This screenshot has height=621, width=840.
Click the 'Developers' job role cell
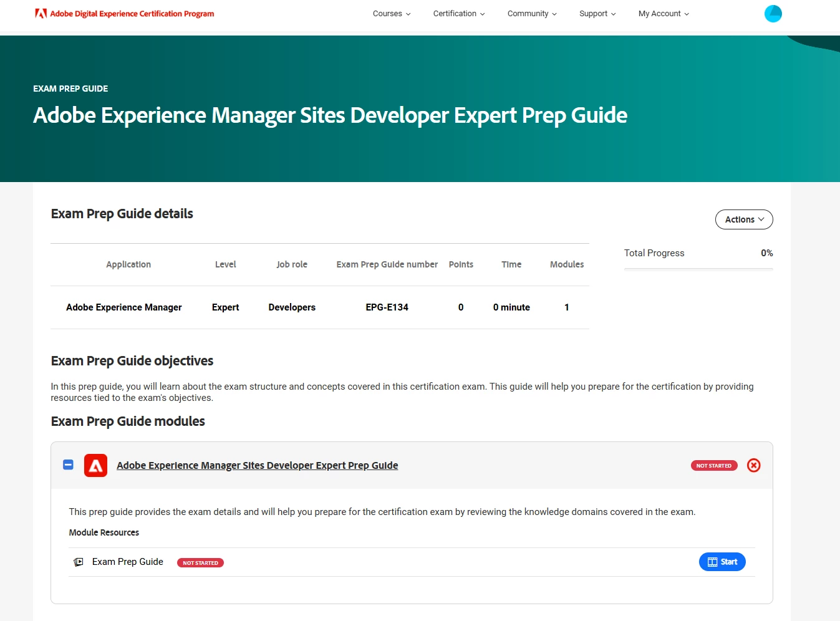point(292,307)
